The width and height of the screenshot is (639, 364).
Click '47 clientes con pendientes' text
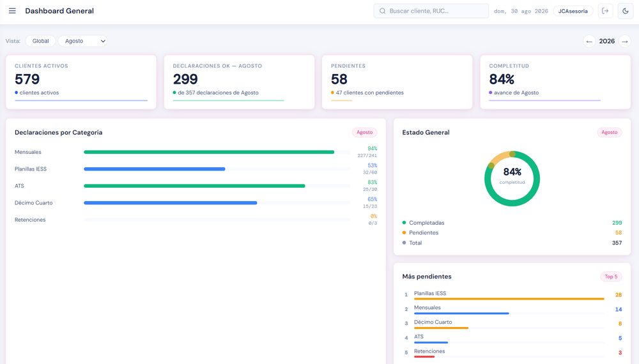[369, 93]
